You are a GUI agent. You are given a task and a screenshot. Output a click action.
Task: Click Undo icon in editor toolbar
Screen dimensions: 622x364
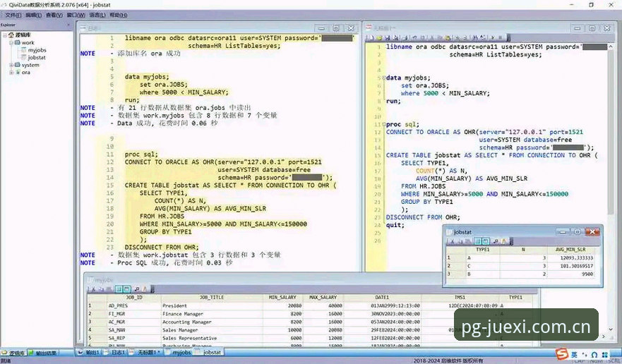pos(414,37)
